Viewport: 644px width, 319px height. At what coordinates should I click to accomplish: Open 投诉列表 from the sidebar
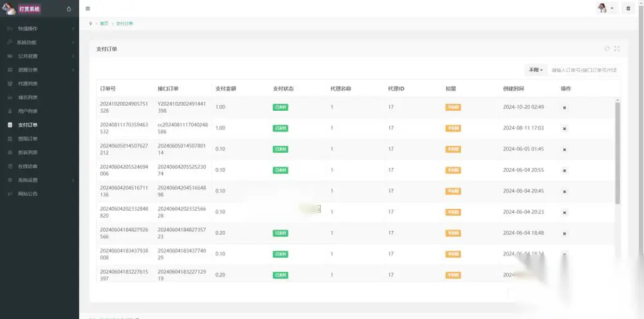tap(39, 153)
